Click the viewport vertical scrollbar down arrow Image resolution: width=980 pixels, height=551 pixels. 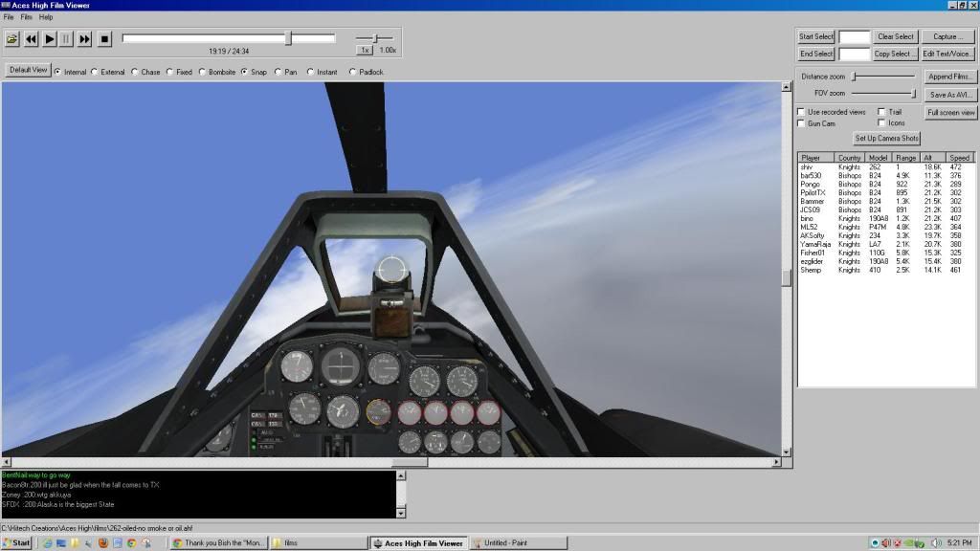(787, 452)
